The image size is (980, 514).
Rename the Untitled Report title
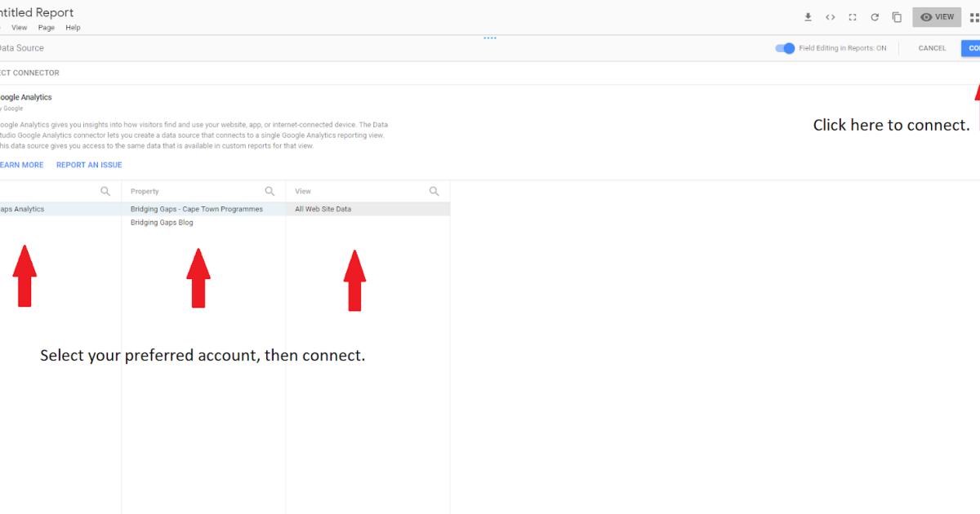tap(37, 11)
